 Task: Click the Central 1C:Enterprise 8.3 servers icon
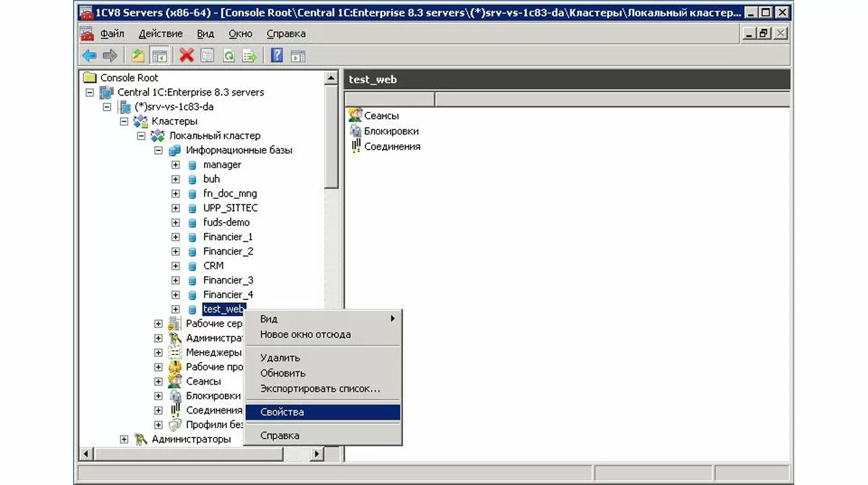pyautogui.click(x=107, y=92)
